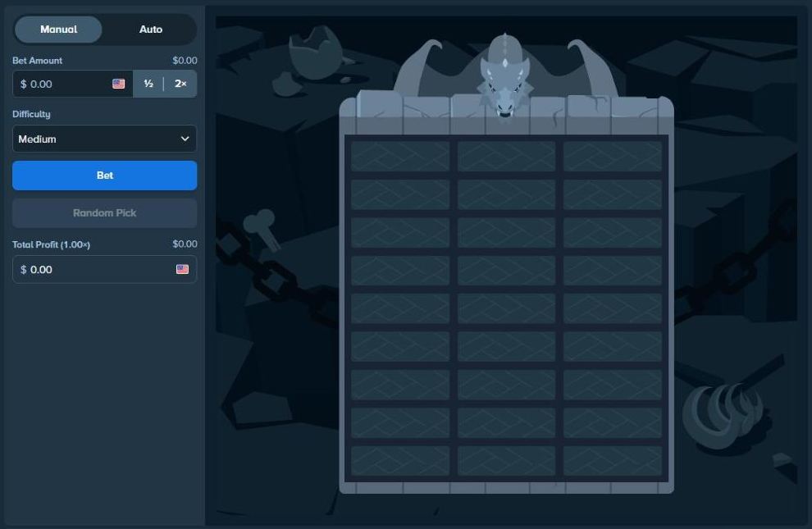
Task: Select the left tile in the bottom row
Action: click(x=400, y=460)
